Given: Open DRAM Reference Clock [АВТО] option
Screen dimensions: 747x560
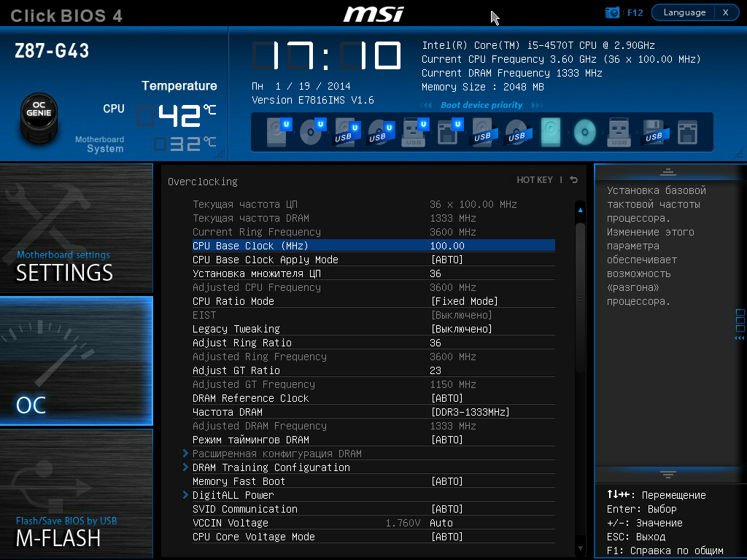Looking at the screenshot, I should (x=373, y=398).
